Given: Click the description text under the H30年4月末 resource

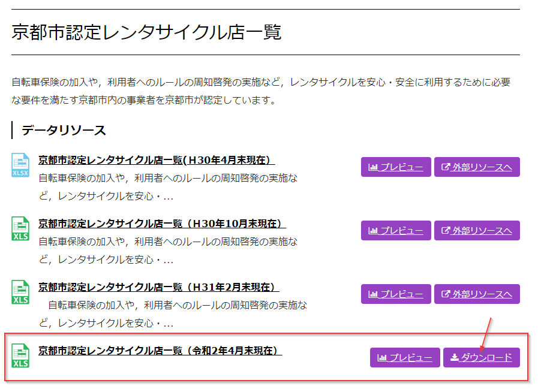Looking at the screenshot, I should [x=168, y=187].
